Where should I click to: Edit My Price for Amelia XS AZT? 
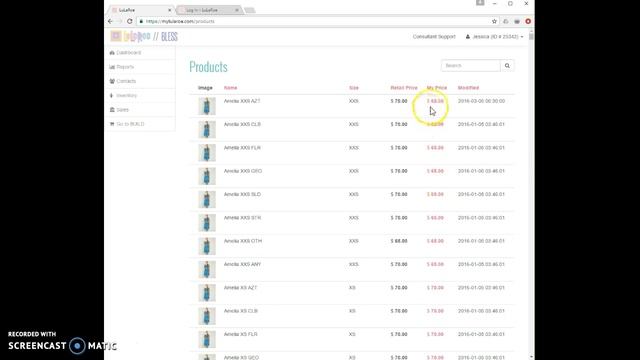[435, 287]
